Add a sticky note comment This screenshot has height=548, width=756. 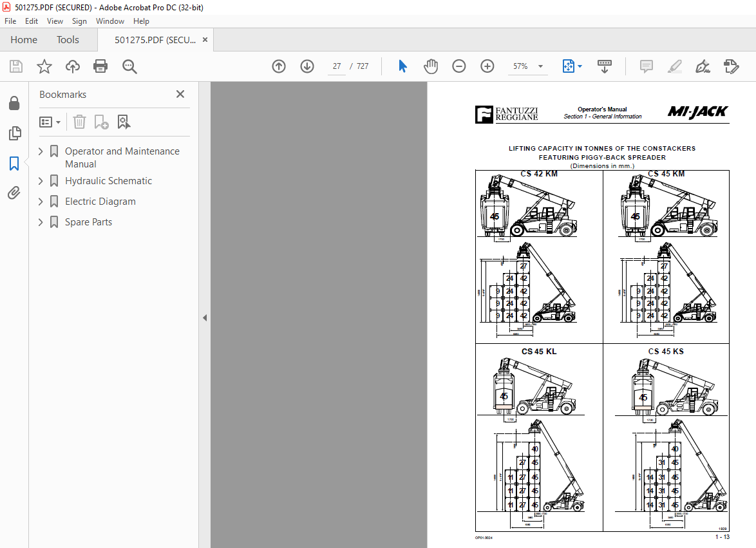[646, 66]
